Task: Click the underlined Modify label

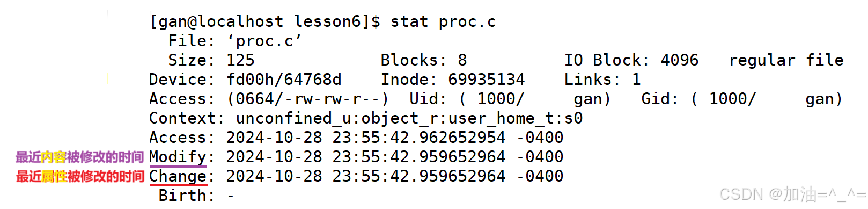Action: point(178,157)
